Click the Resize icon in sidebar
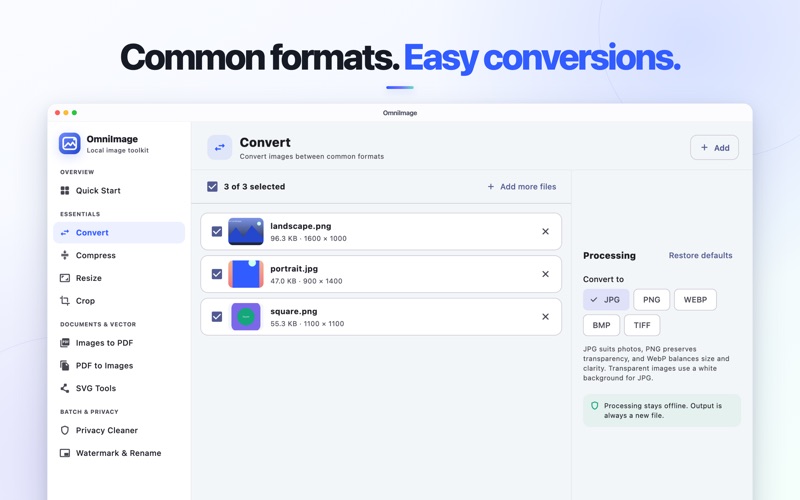Screen dimensions: 800x500 point(65,278)
